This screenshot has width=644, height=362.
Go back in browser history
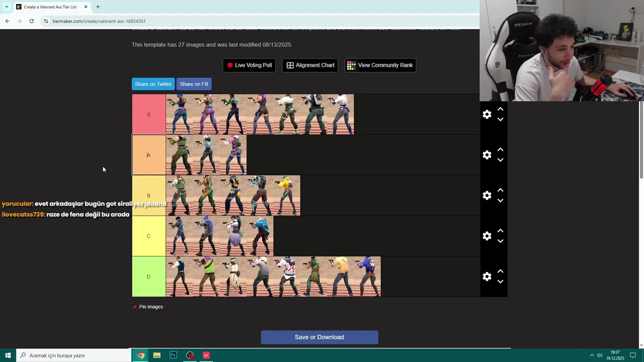(x=7, y=21)
